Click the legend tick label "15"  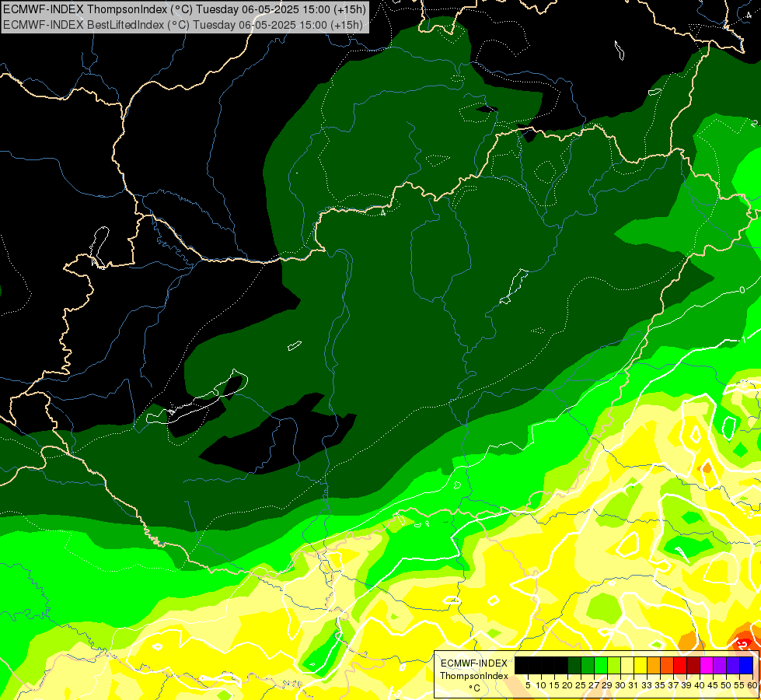pos(554,685)
